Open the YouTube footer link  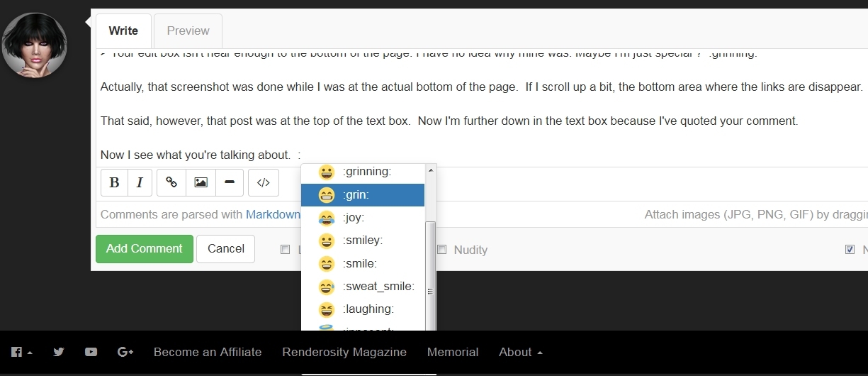pyautogui.click(x=91, y=352)
